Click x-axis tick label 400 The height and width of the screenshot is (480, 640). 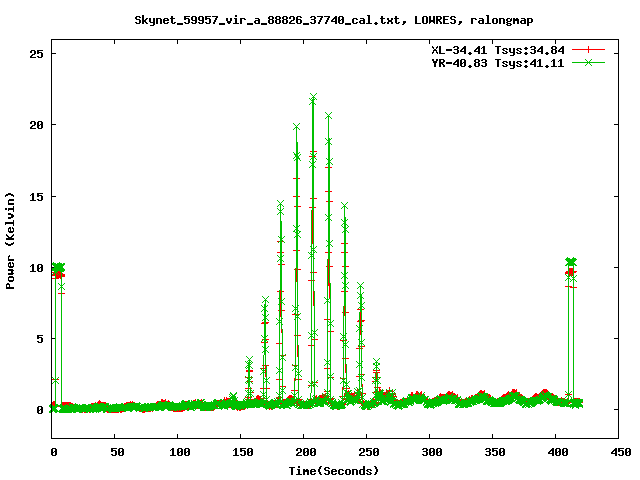coord(558,452)
